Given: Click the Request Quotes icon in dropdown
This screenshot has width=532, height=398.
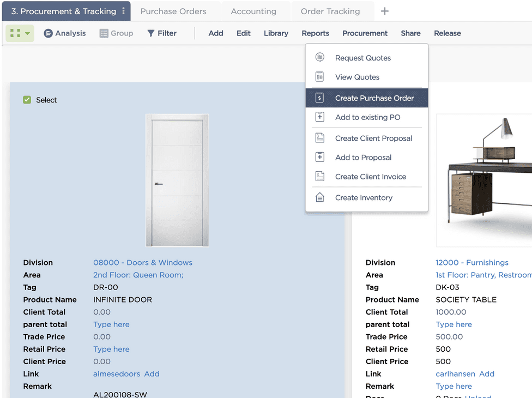Looking at the screenshot, I should (x=320, y=58).
